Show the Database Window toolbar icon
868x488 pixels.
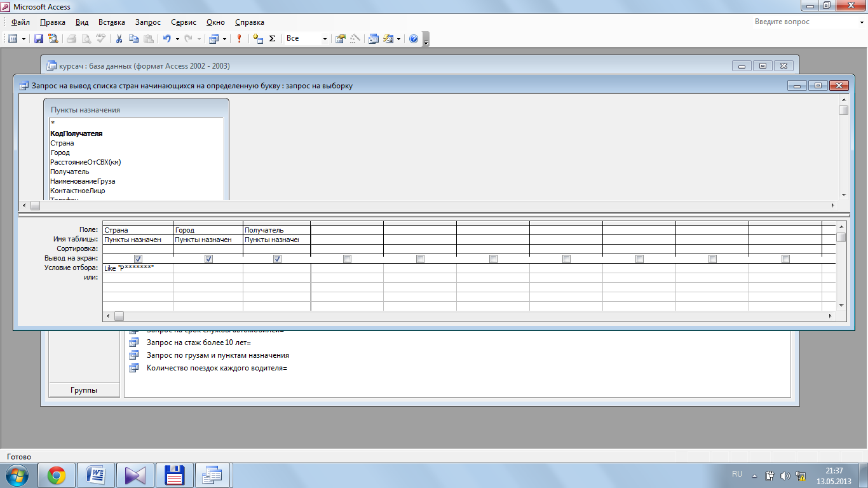[373, 39]
